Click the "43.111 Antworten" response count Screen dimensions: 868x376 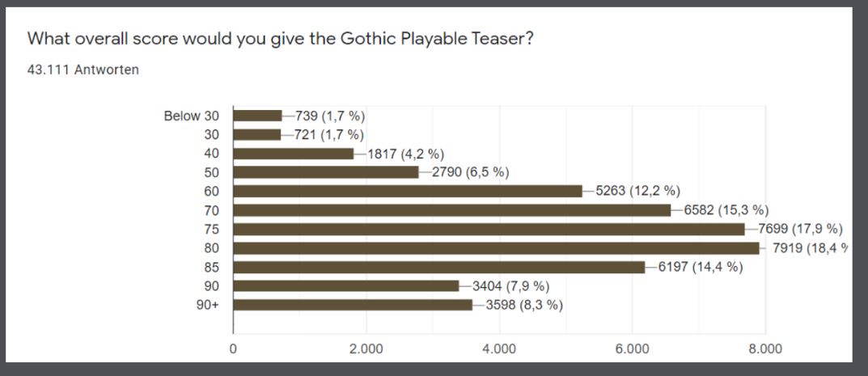pyautogui.click(x=83, y=70)
